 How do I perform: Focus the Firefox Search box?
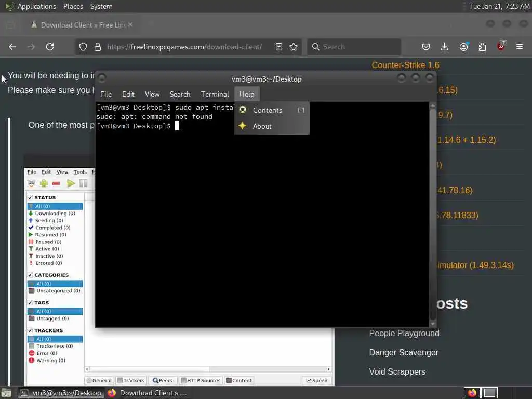coord(354,47)
